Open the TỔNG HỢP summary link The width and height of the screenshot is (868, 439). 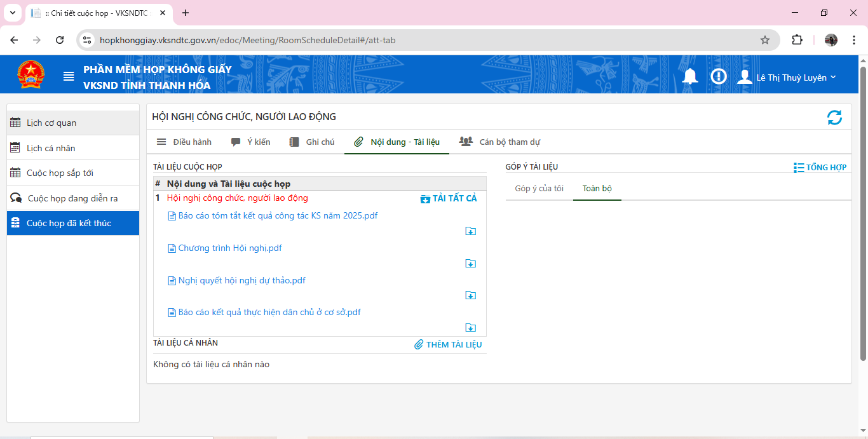click(820, 168)
